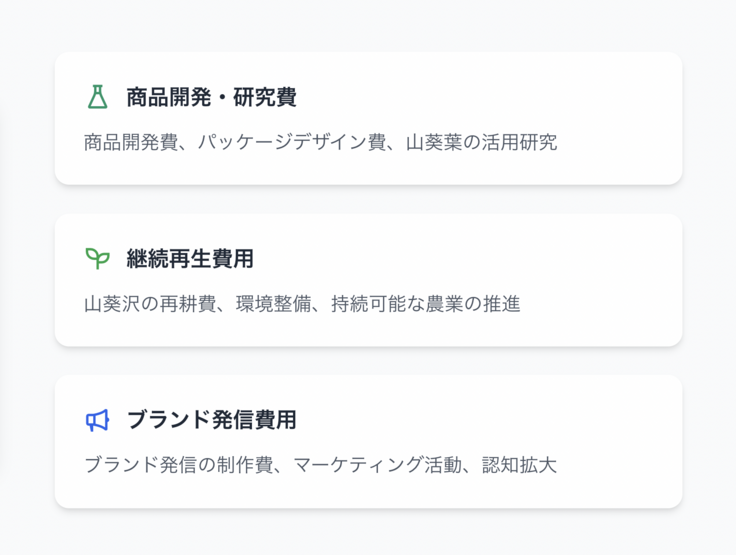Viewport: 736px width, 555px height.
Task: Select the ブランド発信費用 heading
Action: point(211,420)
